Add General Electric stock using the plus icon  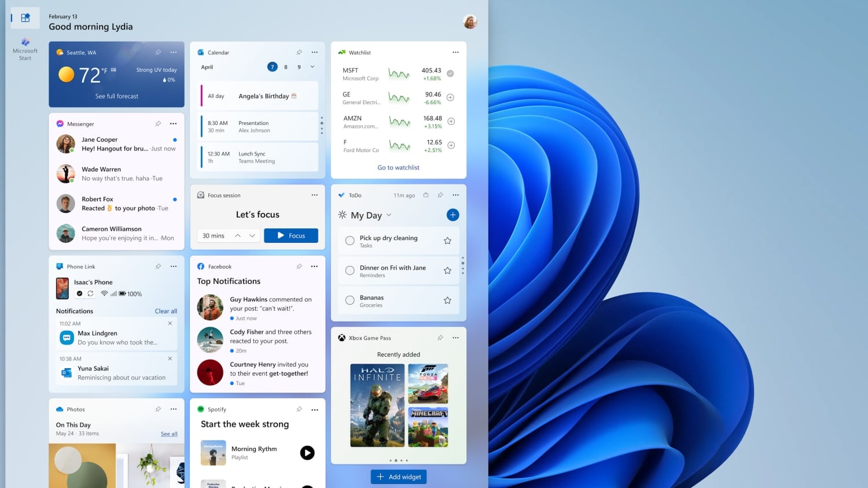click(451, 97)
